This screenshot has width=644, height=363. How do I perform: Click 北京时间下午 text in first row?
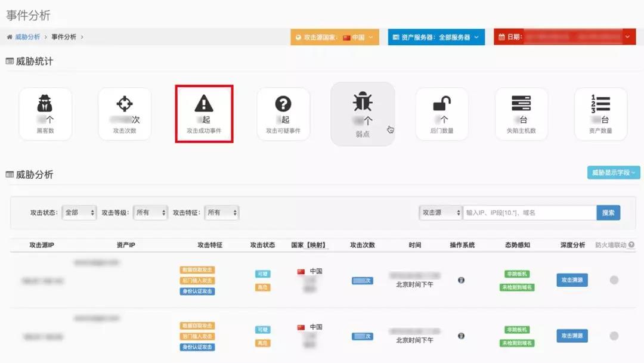pos(414,284)
